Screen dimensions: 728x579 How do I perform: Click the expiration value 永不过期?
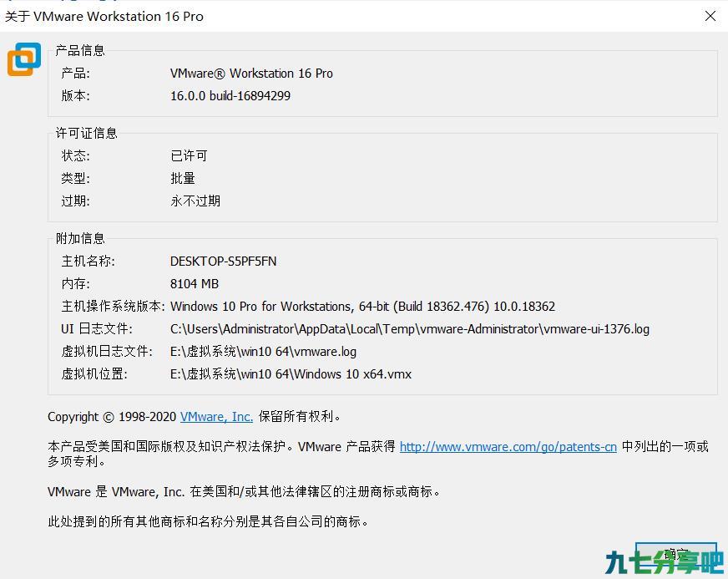pos(195,201)
